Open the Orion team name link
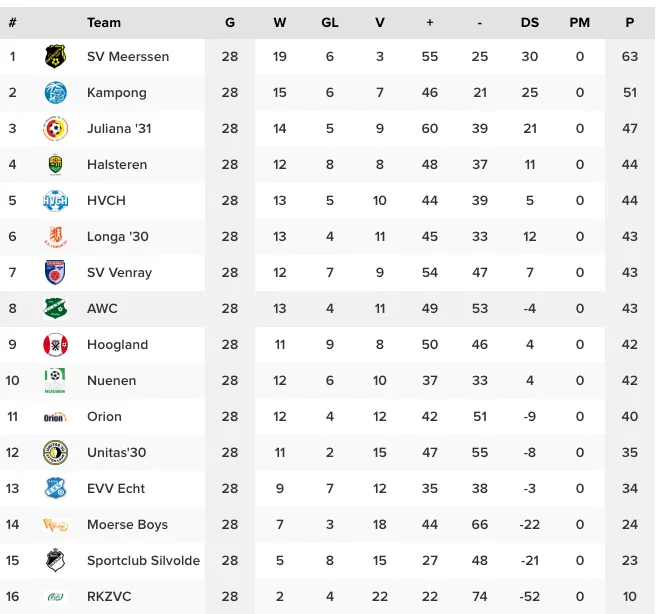661x614 pixels. (104, 417)
